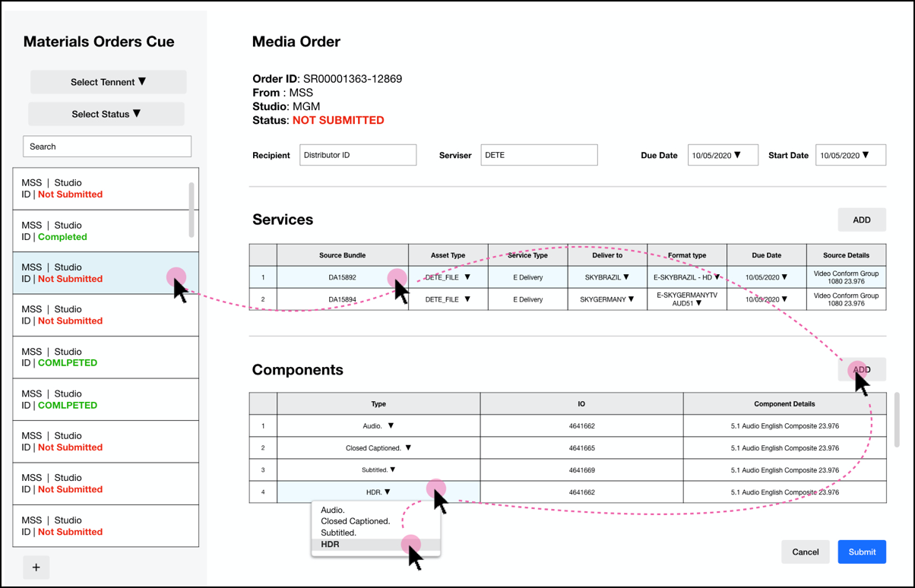Open Asset Type dropdown in service row 2
The width and height of the screenshot is (915, 588).
point(448,299)
